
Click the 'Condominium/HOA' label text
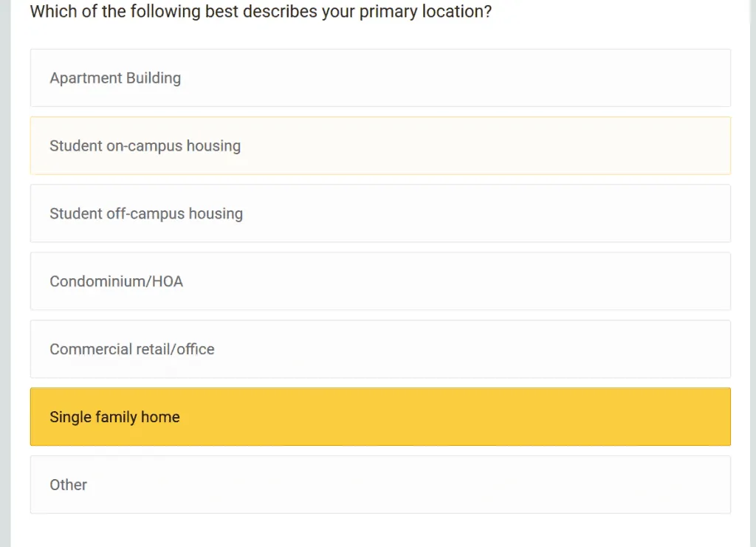117,282
